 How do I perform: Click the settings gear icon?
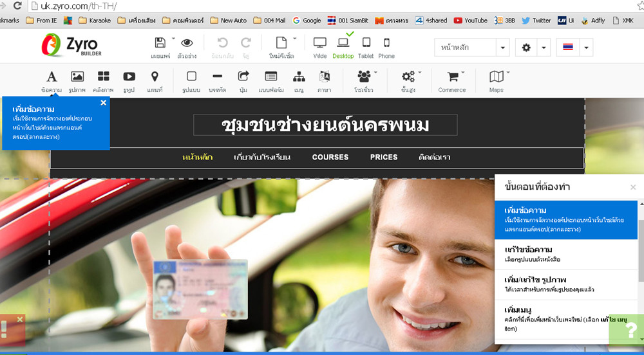click(526, 48)
